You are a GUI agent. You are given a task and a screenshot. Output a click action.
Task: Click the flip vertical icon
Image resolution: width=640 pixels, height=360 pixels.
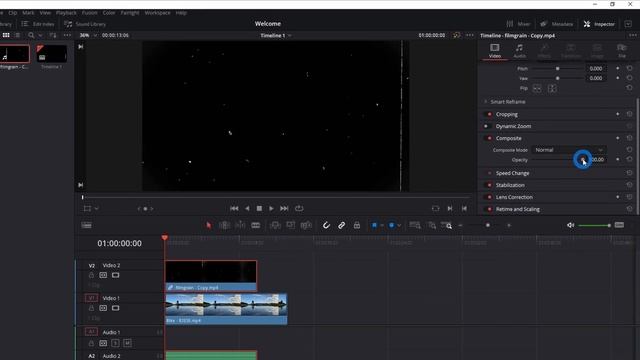[552, 88]
